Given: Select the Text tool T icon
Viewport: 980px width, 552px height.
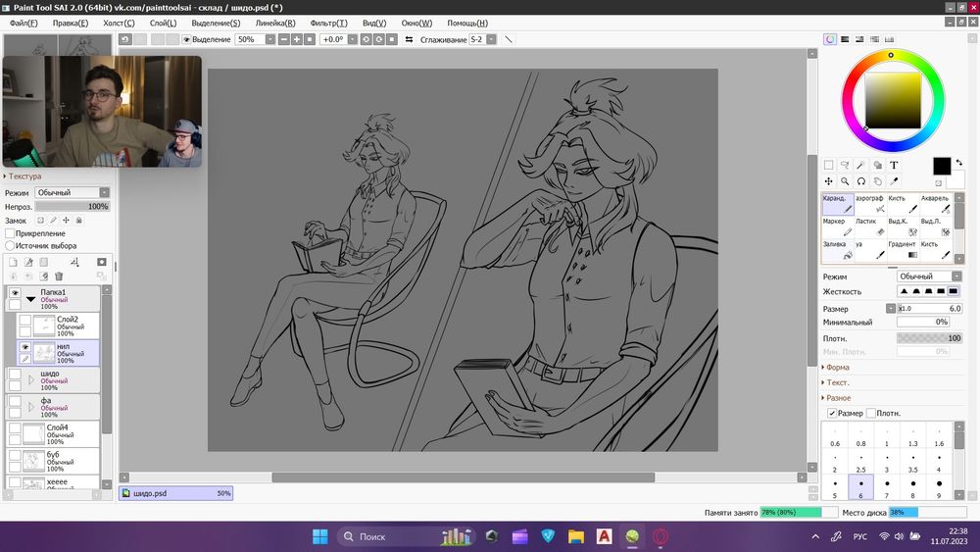Looking at the screenshot, I should coord(894,165).
